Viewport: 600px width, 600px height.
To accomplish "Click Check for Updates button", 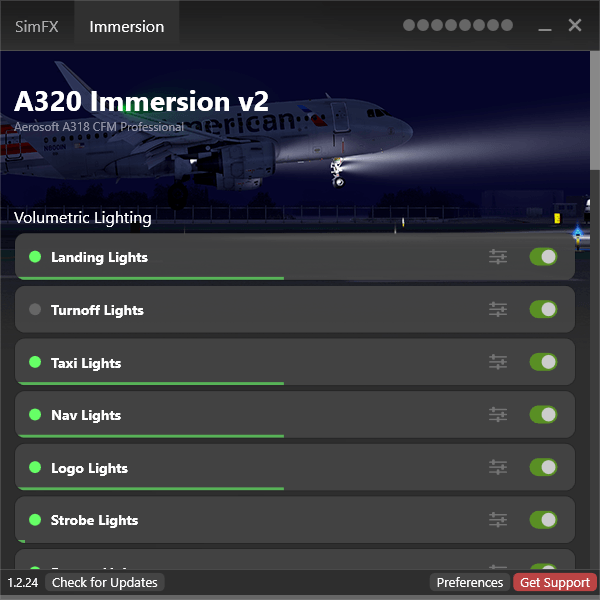I will [105, 582].
